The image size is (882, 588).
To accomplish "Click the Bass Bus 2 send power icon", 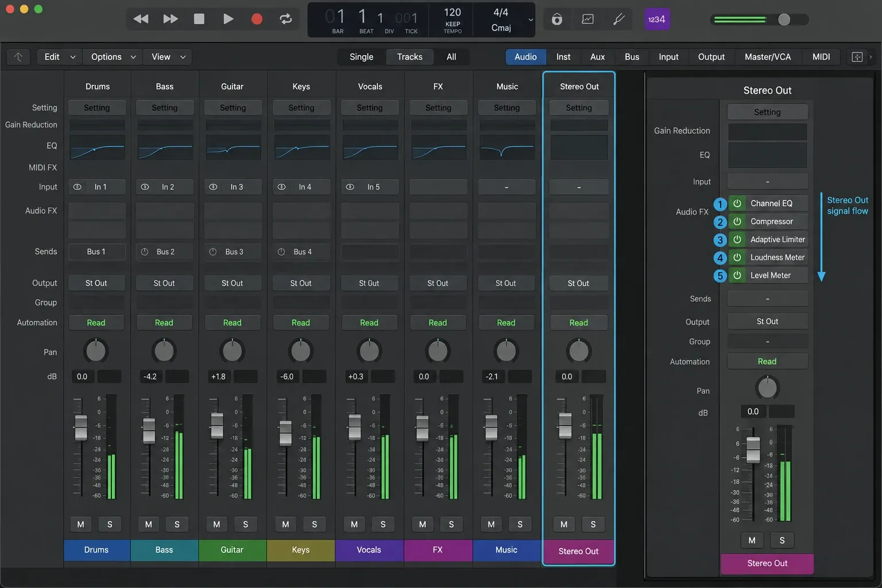I will point(145,252).
